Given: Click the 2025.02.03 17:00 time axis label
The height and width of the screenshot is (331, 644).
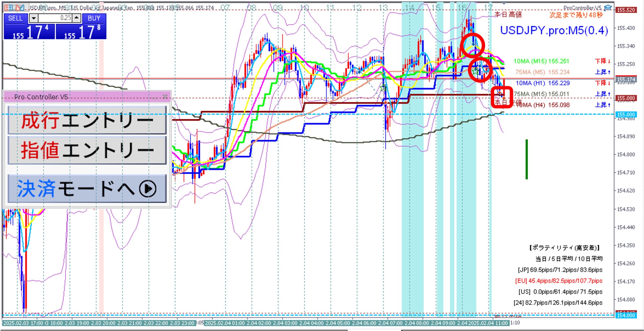Looking at the screenshot, I should point(23,323).
